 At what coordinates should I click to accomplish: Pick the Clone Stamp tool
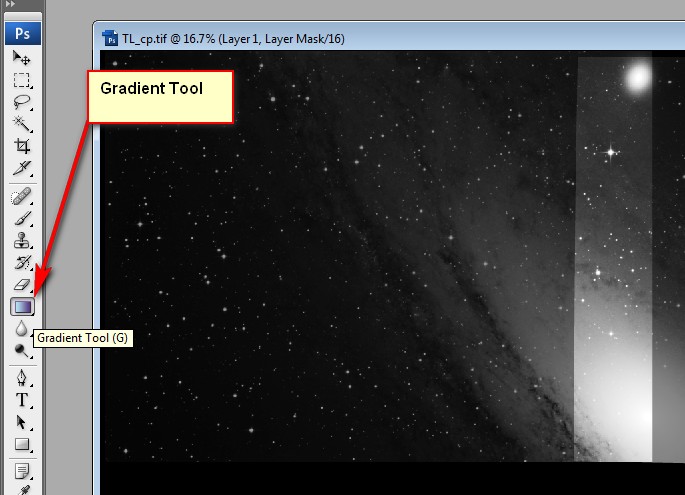[x=22, y=240]
